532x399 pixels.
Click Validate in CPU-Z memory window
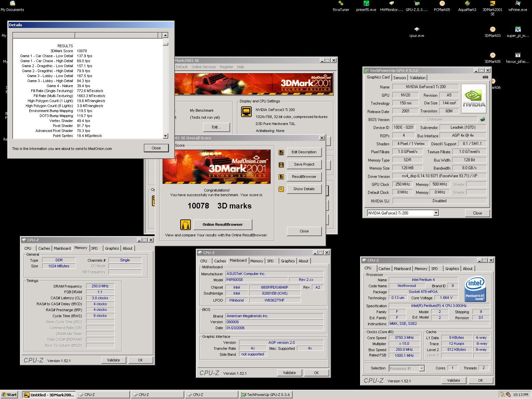113,360
